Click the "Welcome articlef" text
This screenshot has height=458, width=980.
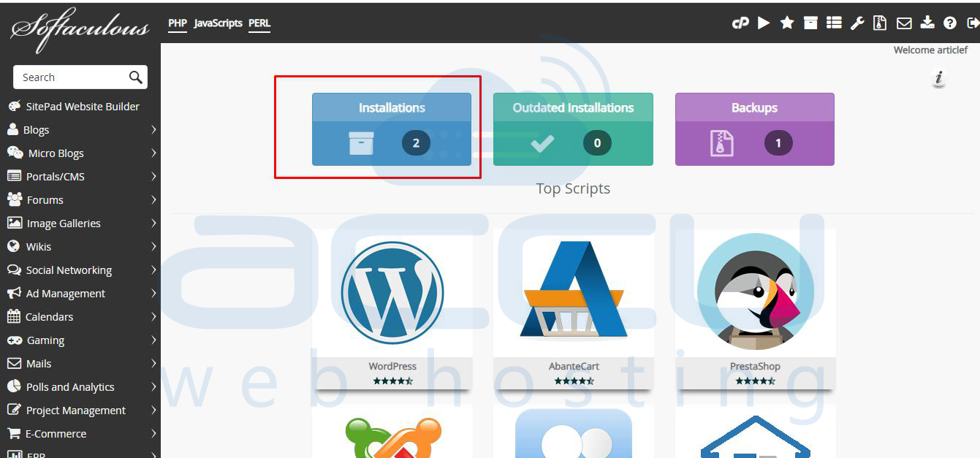point(931,50)
